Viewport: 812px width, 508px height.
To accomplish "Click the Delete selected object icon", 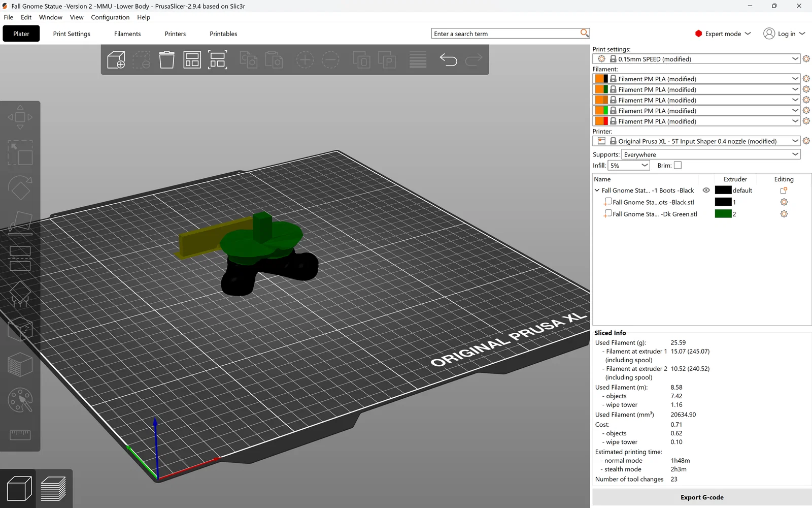I will tap(142, 60).
